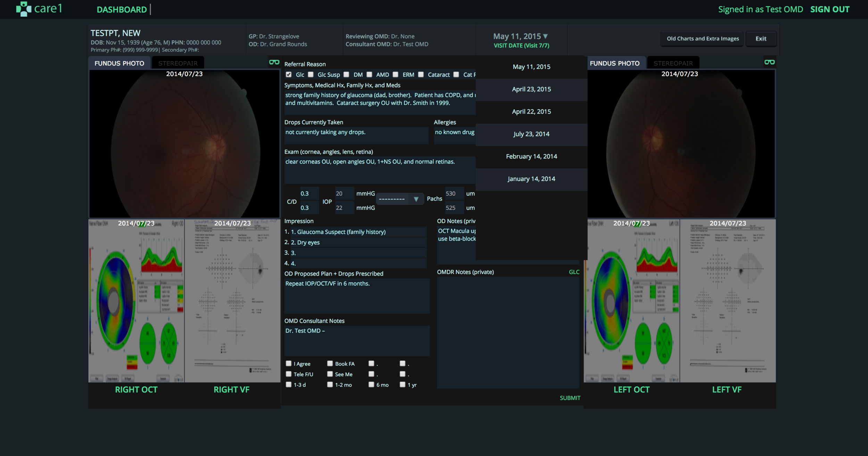Screen dimensions: 868x456
Task: Go to the DASHBOARD menu
Action: coord(122,9)
